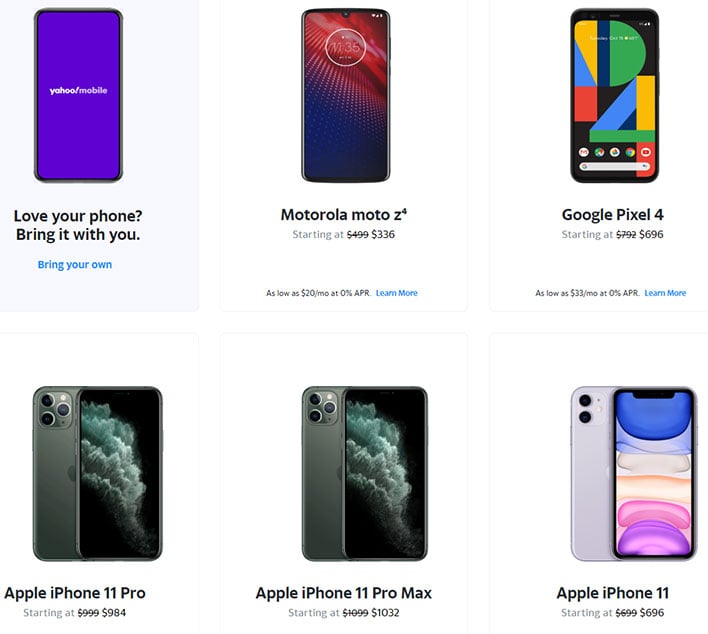
Task: View the Apple iPhone 11 Pro image
Action: [x=98, y=473]
